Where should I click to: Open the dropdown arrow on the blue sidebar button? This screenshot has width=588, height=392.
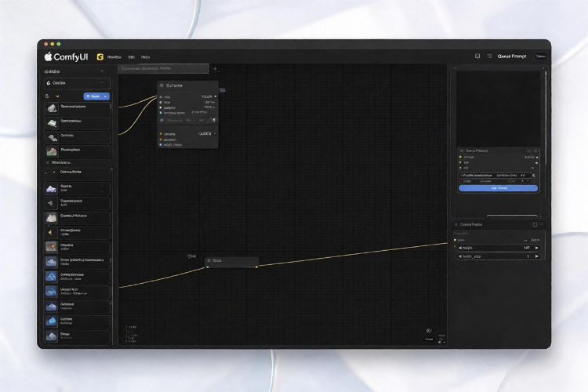[105, 96]
